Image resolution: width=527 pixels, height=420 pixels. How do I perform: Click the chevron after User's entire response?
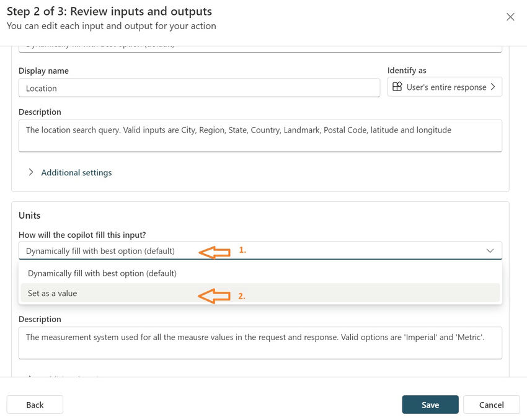click(493, 87)
